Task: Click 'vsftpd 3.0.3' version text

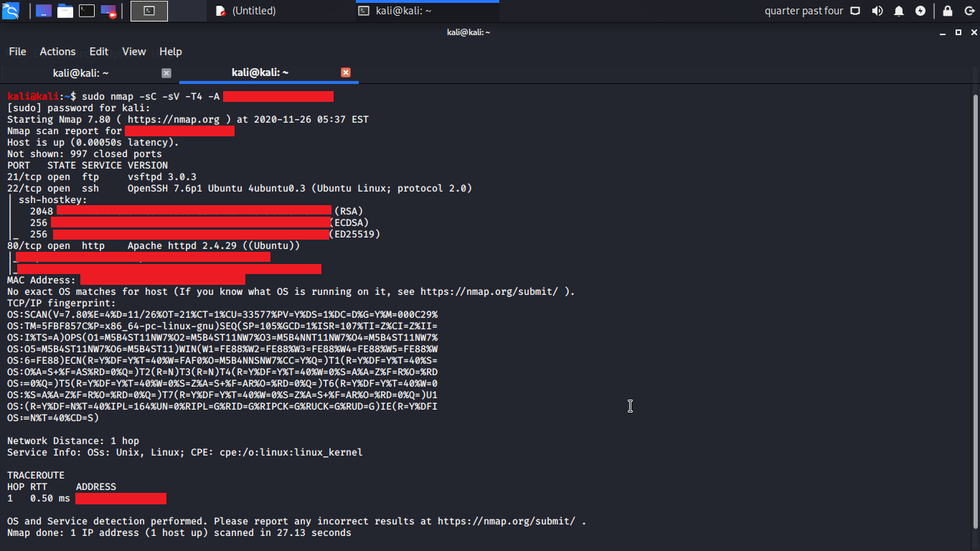Action: click(162, 176)
